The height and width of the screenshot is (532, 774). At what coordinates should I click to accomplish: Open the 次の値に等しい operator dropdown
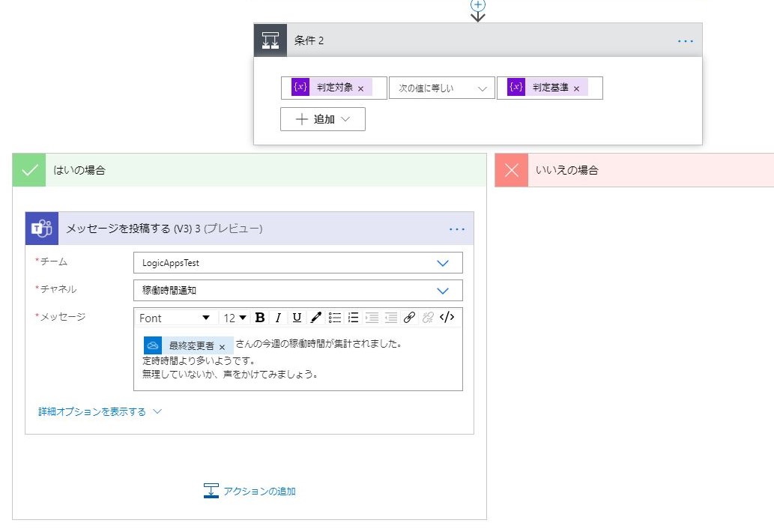pyautogui.click(x=441, y=87)
